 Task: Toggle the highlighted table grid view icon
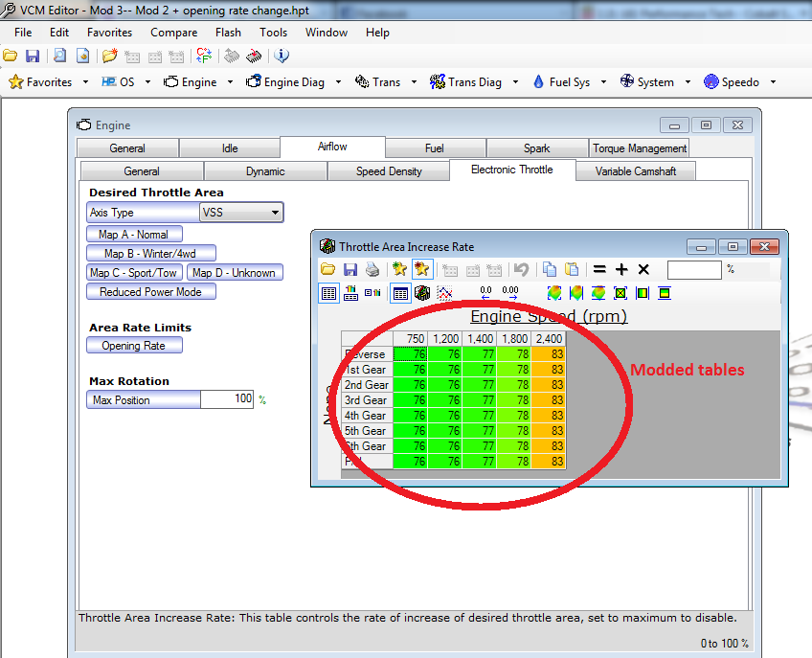[400, 294]
